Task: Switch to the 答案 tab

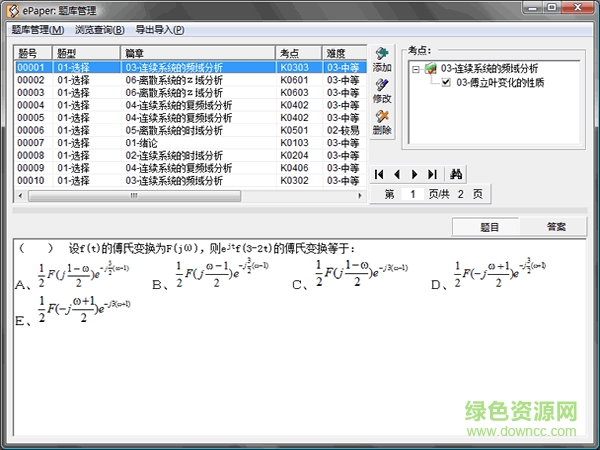Action: pyautogui.click(x=557, y=227)
